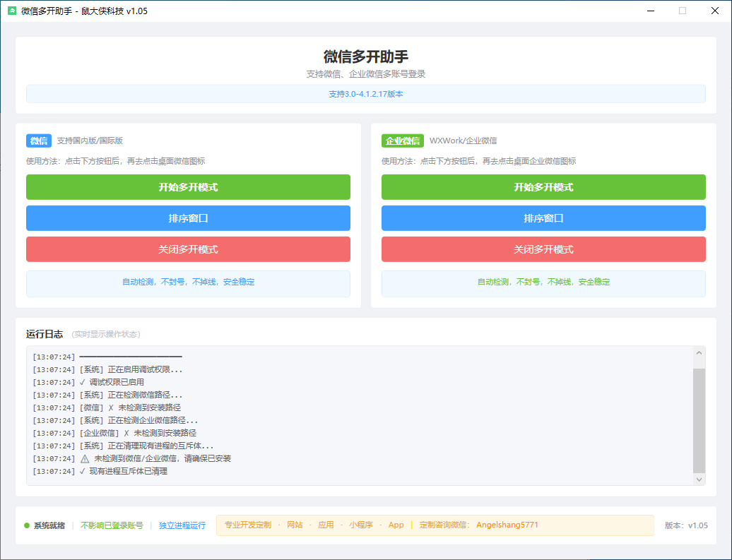Click the warning triangle icon in the log

pyautogui.click(x=85, y=458)
